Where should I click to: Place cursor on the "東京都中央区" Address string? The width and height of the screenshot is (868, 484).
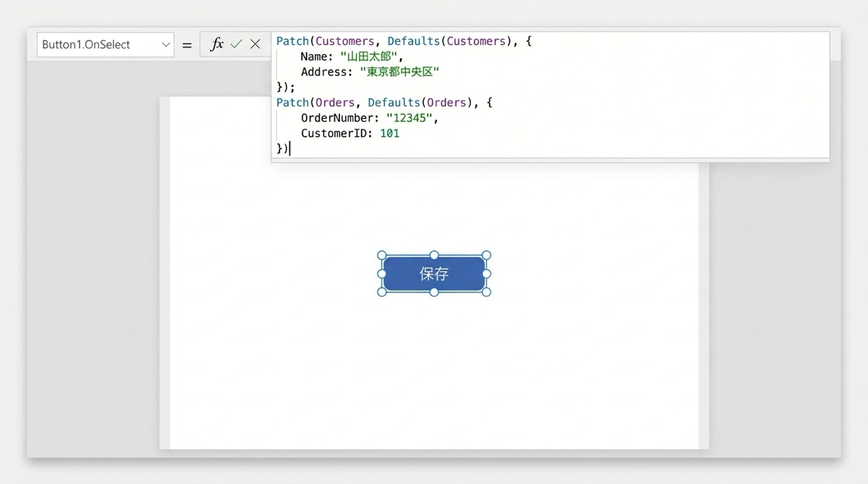(399, 72)
